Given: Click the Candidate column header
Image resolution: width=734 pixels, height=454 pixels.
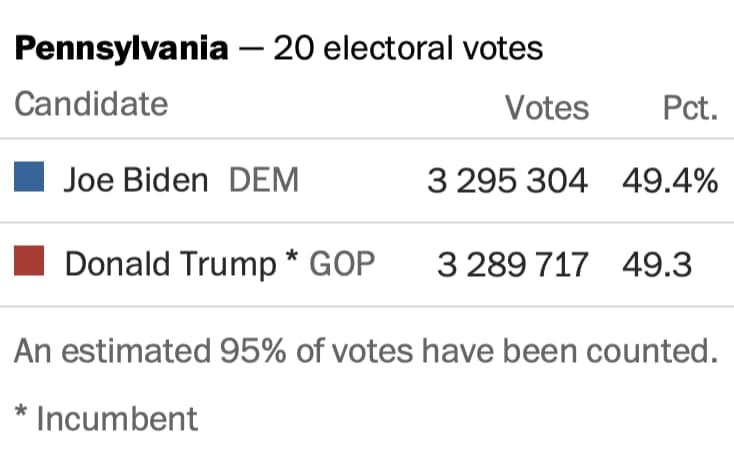Looking at the screenshot, I should coord(91,104).
